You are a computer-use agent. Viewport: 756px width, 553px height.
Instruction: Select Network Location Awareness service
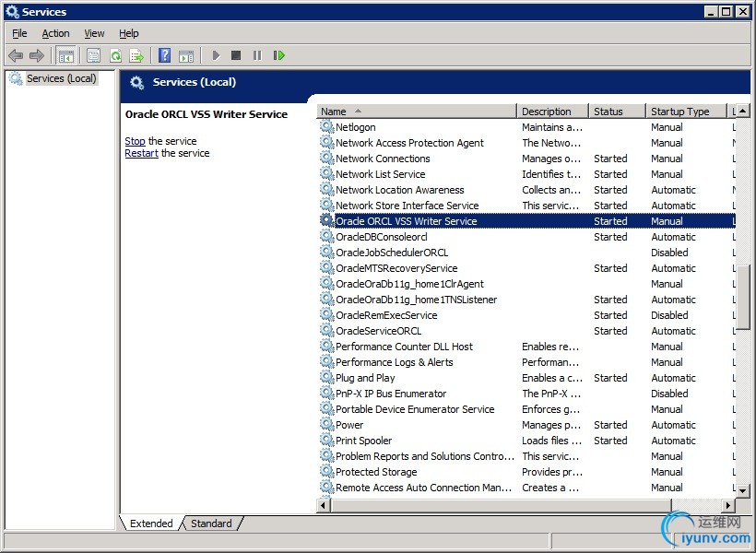click(x=526, y=190)
